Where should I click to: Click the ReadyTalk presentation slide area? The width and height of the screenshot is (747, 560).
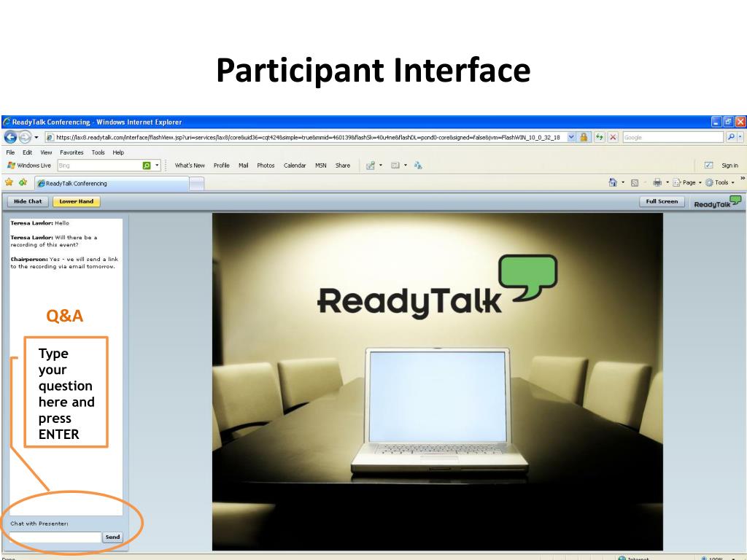[x=438, y=381]
